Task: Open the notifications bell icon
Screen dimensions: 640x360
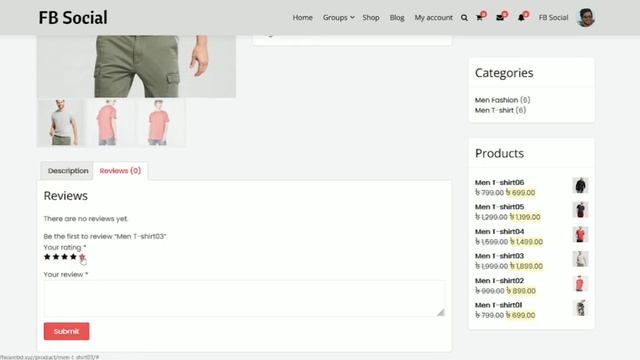Action: coord(521,18)
